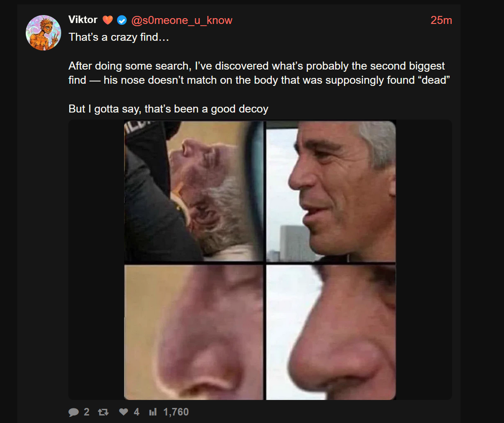Click the orange heart emoji beside Viktor
The height and width of the screenshot is (423, 504).
(108, 20)
